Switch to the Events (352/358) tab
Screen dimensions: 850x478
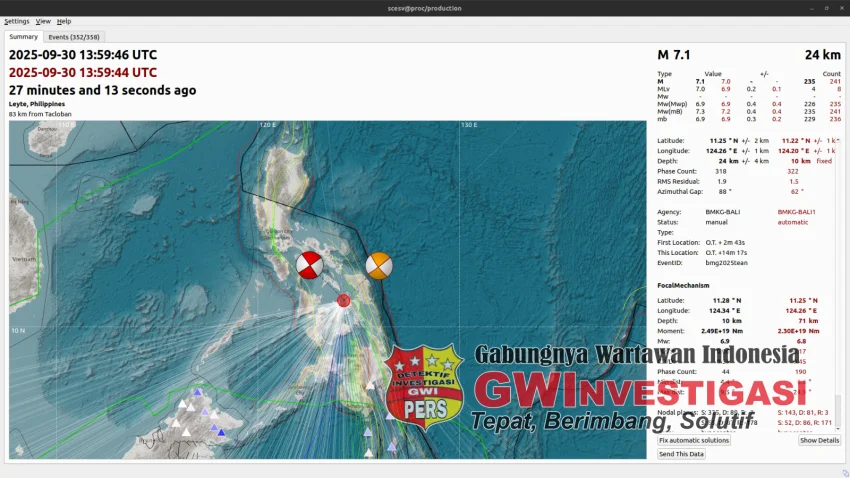click(74, 37)
